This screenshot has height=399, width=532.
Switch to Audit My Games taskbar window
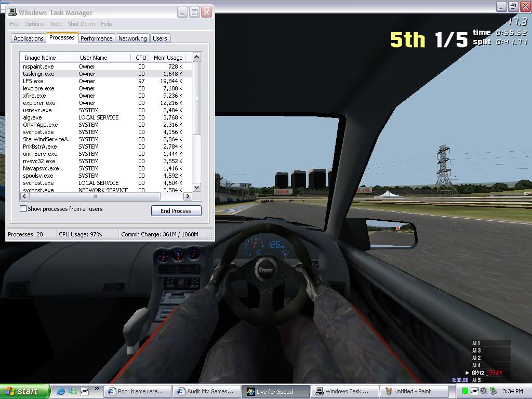coord(206,391)
